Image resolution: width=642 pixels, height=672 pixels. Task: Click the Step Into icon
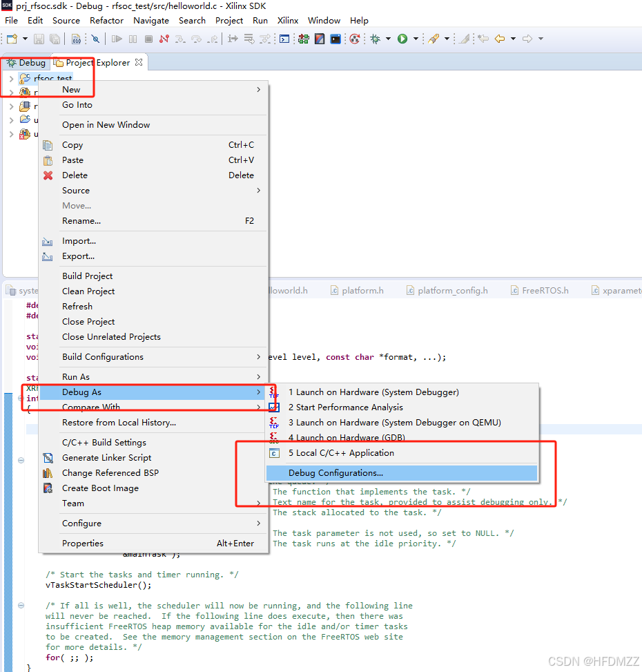(x=180, y=39)
